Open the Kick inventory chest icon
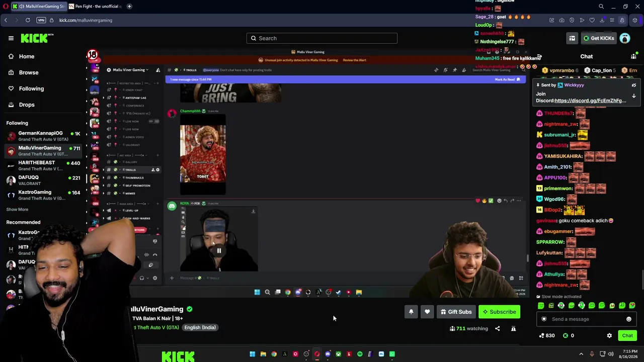644x362 pixels. (x=572, y=38)
